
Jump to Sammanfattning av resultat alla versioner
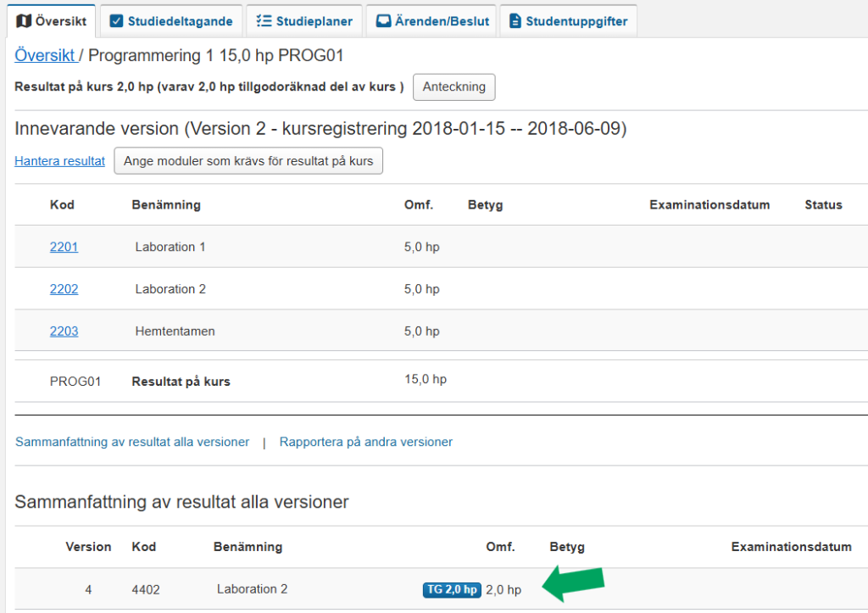tap(132, 442)
